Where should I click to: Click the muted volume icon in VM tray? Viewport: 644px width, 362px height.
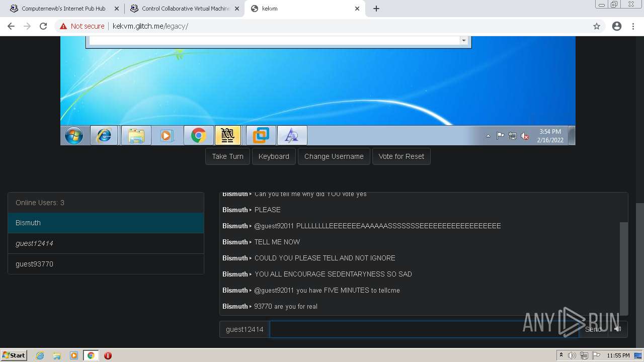525,136
